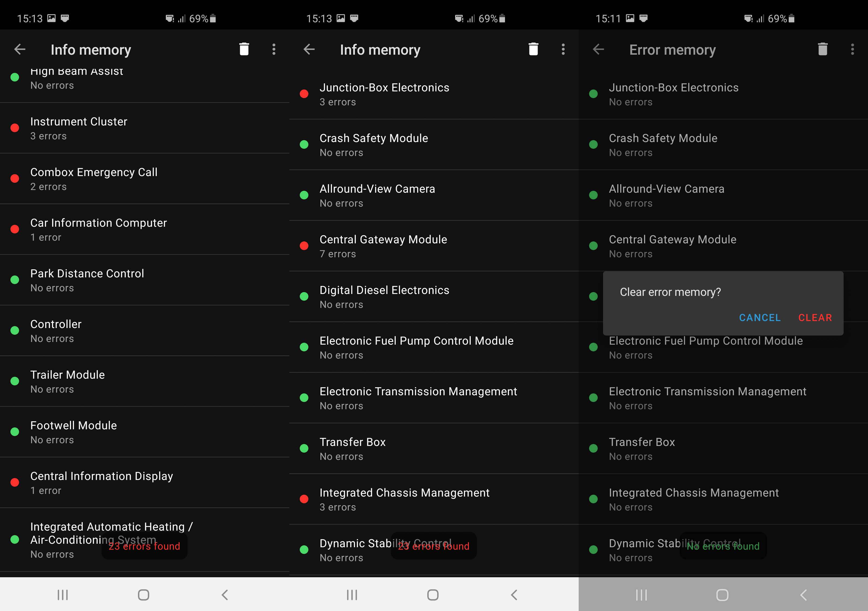Tap recent apps icon in middle navigation bar
The height and width of the screenshot is (611, 868).
pos(351,595)
